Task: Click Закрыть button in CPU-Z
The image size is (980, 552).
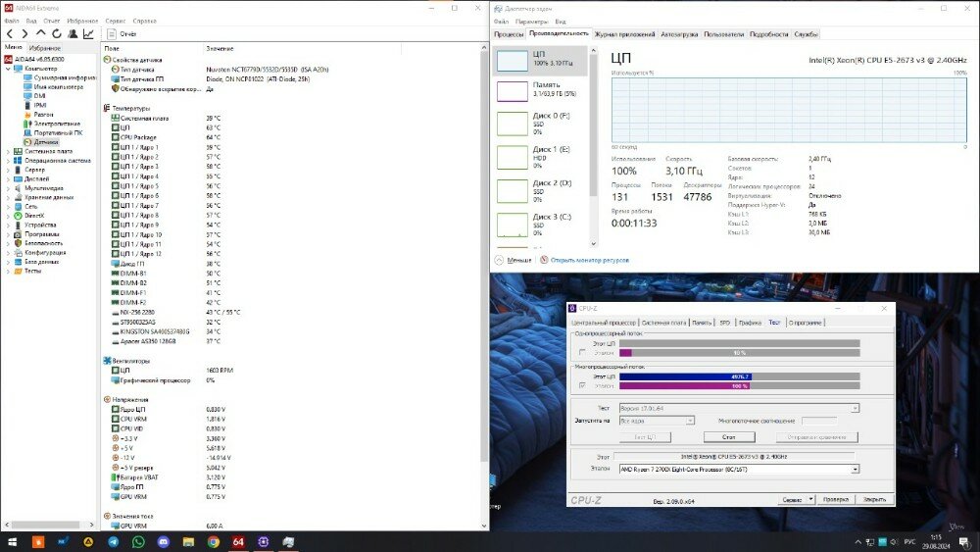Action: [874, 499]
